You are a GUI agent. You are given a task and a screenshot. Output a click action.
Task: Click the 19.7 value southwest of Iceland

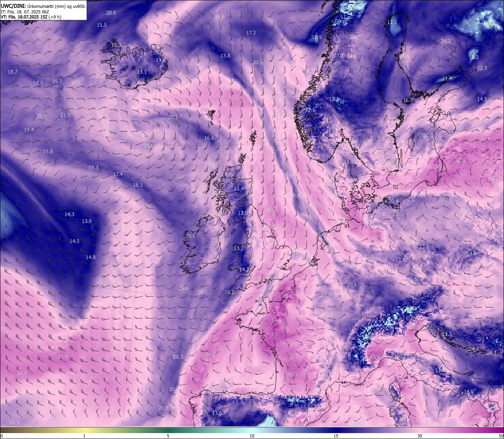(x=57, y=81)
